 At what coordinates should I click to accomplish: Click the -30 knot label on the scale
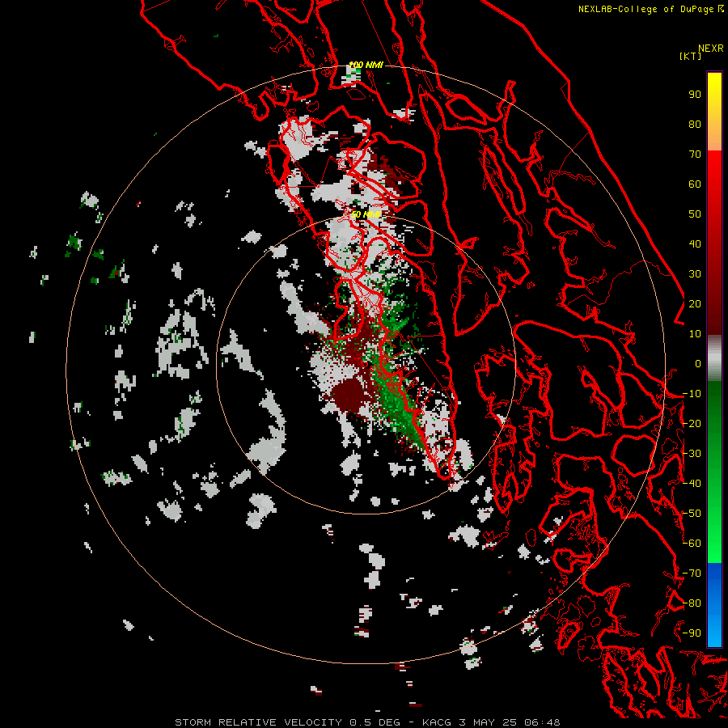click(692, 454)
